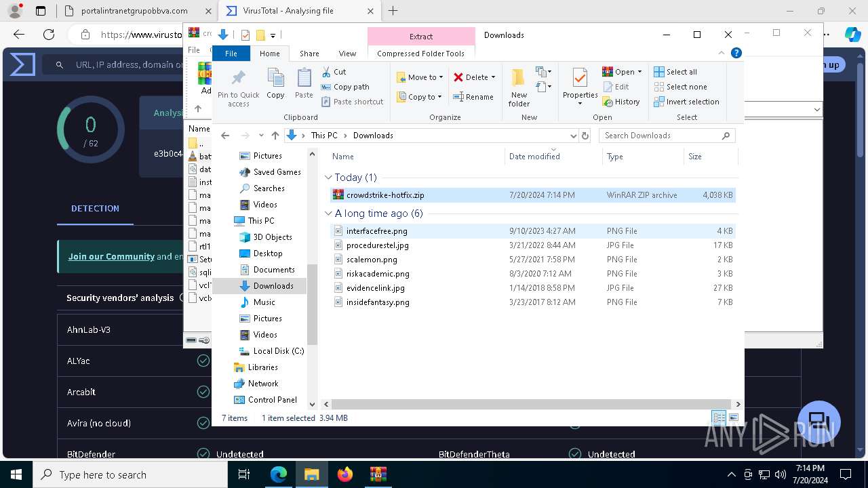Click Select none in the ribbon
868x488 pixels.
coord(681,87)
